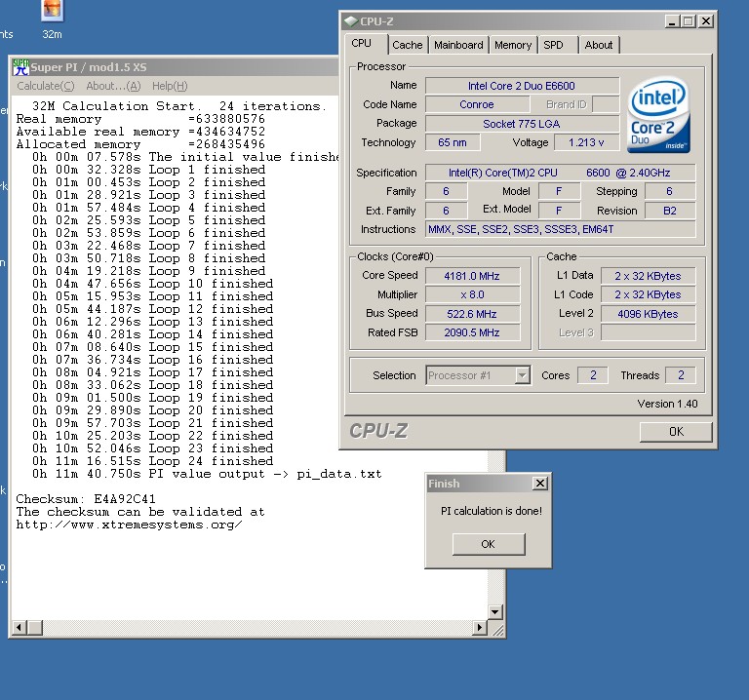Click the Intel Core 2 Duo logo

tap(658, 115)
